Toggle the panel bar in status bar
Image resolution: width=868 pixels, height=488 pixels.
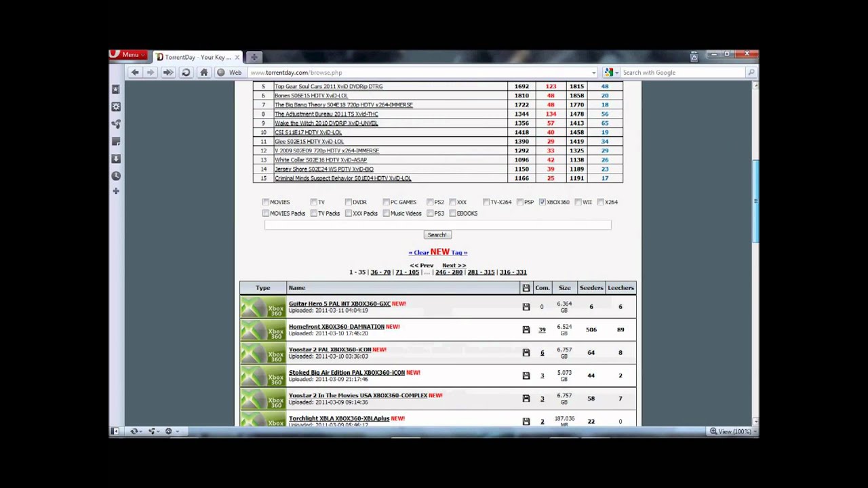[x=115, y=431]
